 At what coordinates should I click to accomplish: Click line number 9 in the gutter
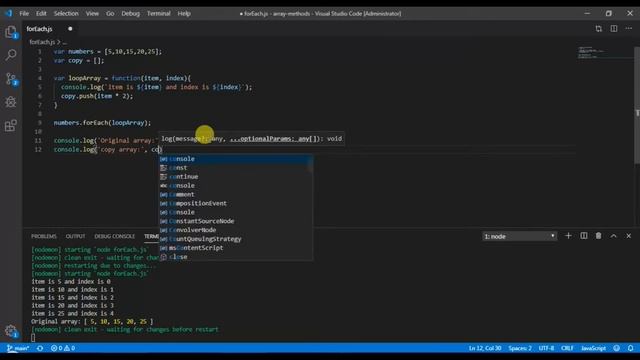tap(40, 123)
